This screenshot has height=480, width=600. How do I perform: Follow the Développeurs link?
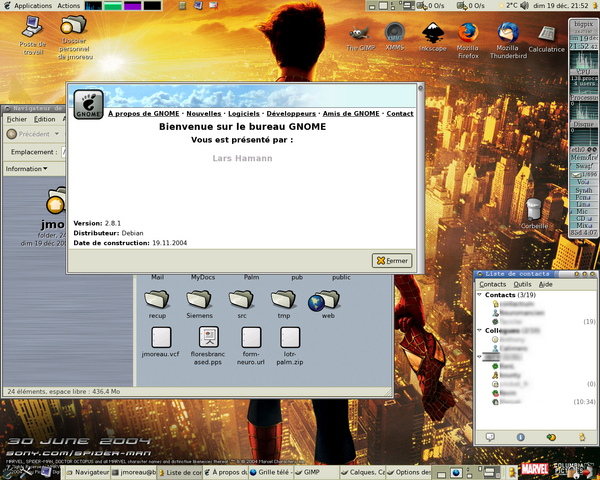click(291, 114)
